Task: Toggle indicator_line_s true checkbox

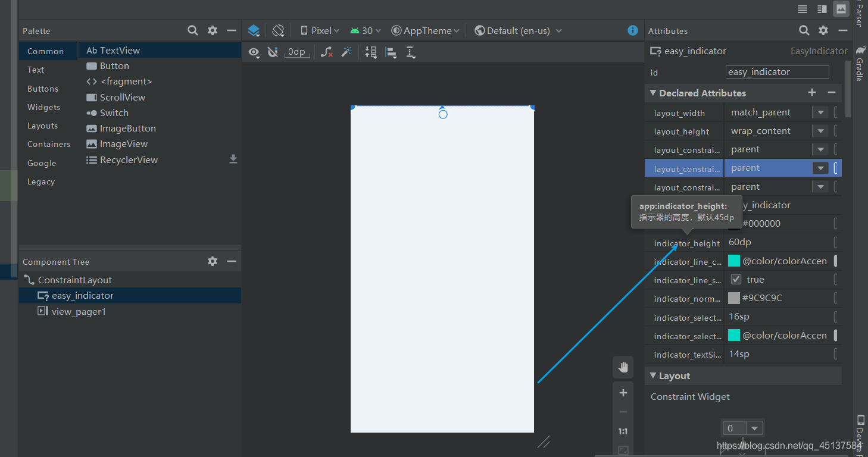Action: [736, 279]
